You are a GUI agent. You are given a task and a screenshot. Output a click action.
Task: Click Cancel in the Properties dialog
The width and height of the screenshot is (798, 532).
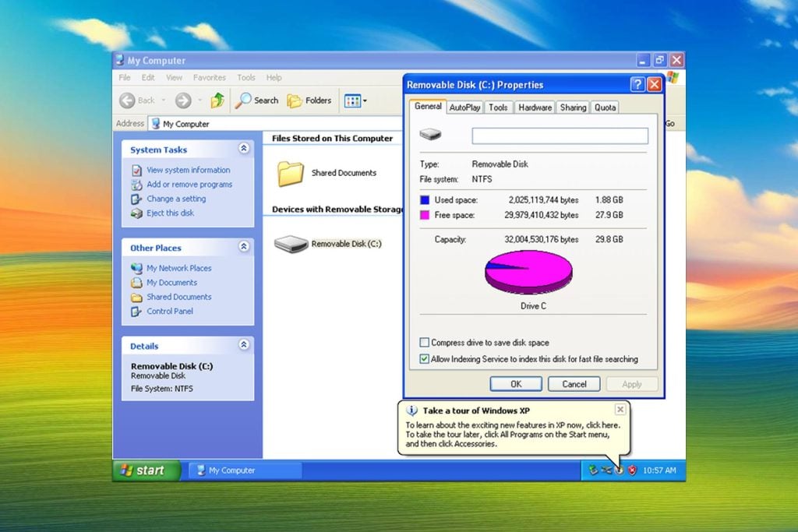click(x=574, y=383)
